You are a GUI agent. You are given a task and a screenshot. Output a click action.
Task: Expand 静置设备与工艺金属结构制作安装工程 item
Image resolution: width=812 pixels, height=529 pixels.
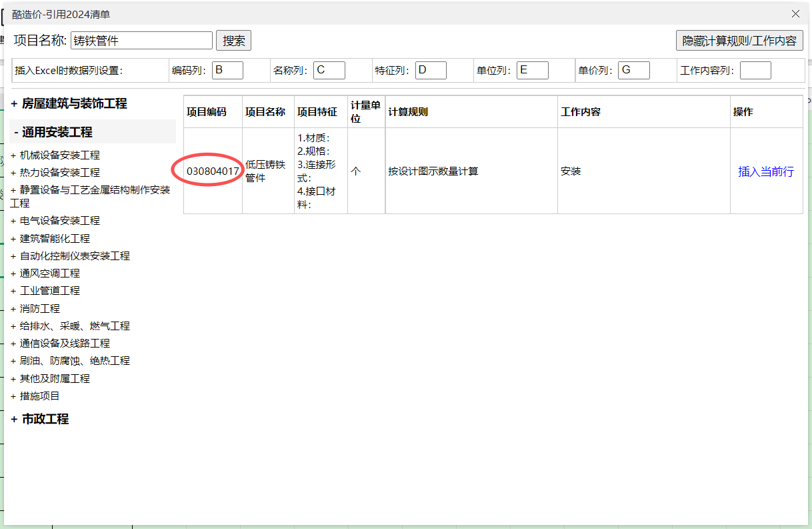pyautogui.click(x=91, y=196)
